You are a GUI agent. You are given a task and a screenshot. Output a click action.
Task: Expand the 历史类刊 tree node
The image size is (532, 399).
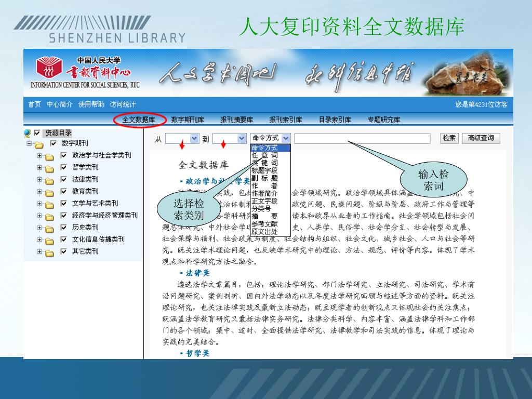click(39, 228)
